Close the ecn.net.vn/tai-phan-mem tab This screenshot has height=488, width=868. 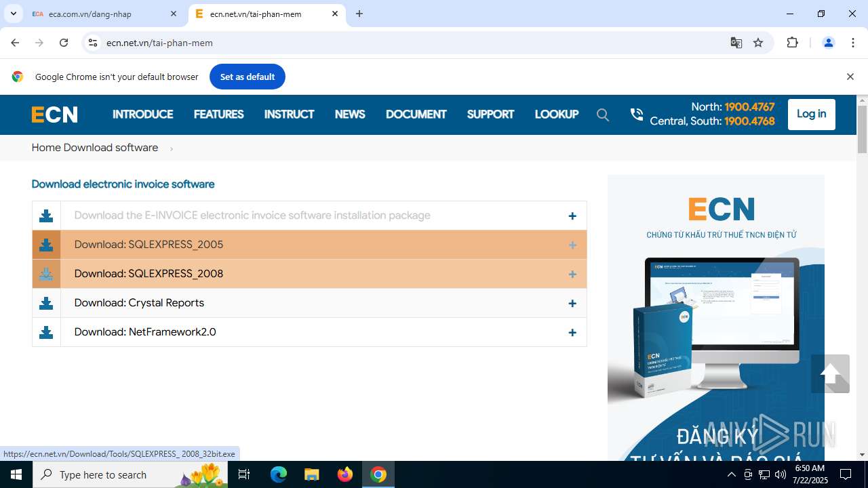point(335,14)
